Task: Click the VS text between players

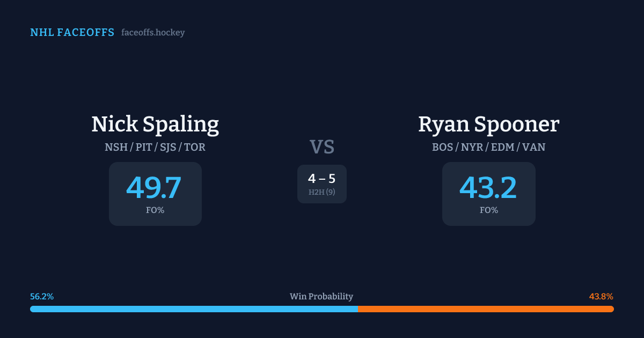Action: click(x=322, y=147)
